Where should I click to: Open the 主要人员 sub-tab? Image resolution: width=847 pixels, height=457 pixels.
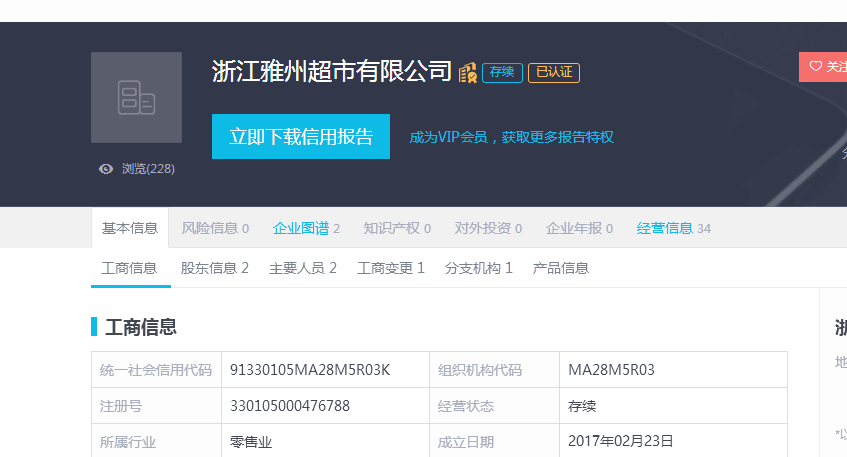(303, 268)
